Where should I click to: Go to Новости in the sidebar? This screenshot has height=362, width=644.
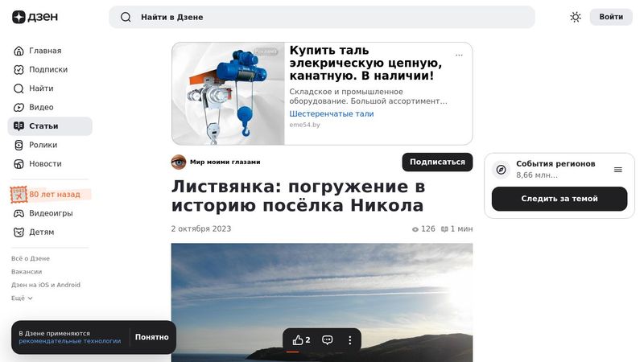[x=45, y=163]
